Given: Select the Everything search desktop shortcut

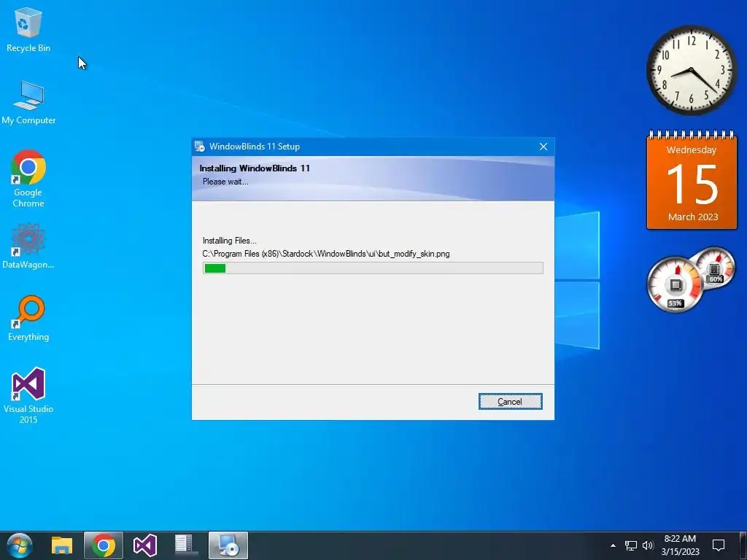Looking at the screenshot, I should point(28,319).
